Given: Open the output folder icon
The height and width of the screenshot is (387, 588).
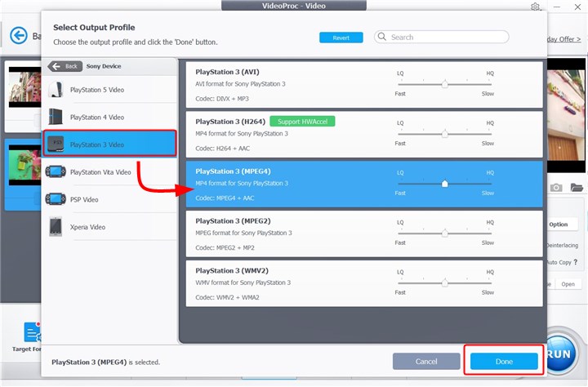Looking at the screenshot, I should click(x=577, y=187).
